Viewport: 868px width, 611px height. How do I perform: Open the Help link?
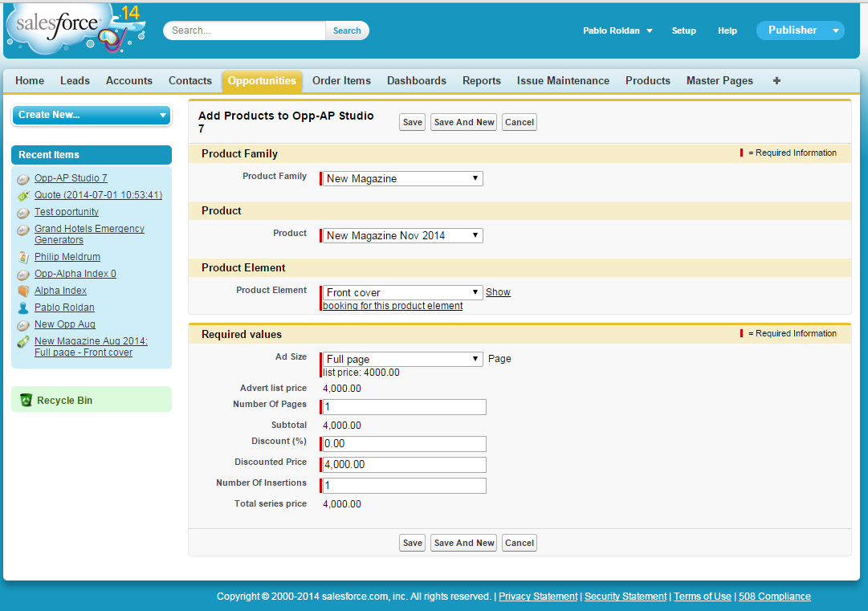pyautogui.click(x=727, y=31)
